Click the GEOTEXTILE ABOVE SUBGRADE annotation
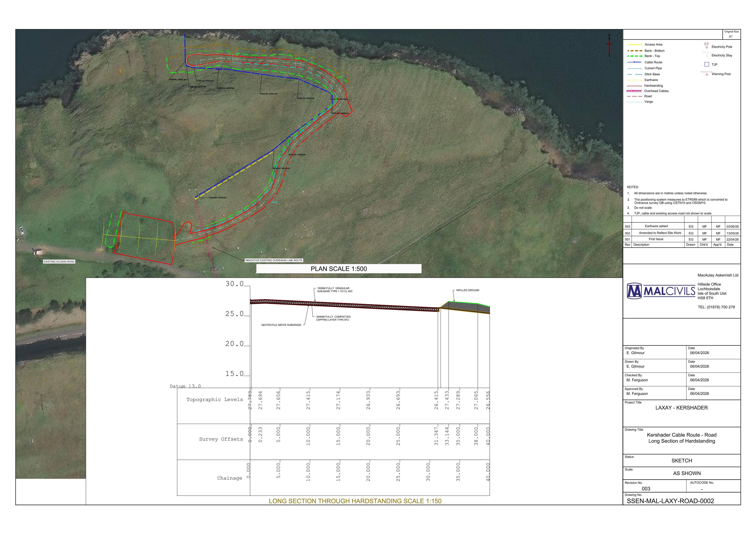 [x=281, y=325]
